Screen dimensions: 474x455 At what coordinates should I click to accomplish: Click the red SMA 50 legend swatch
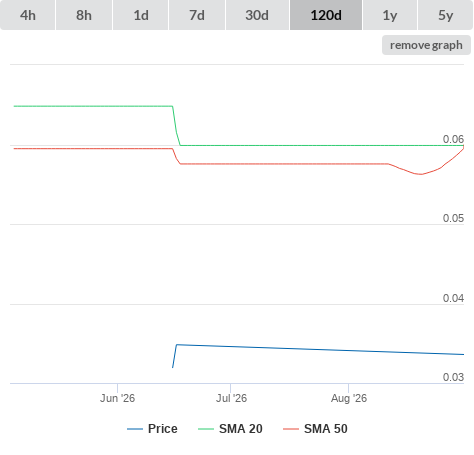point(291,429)
